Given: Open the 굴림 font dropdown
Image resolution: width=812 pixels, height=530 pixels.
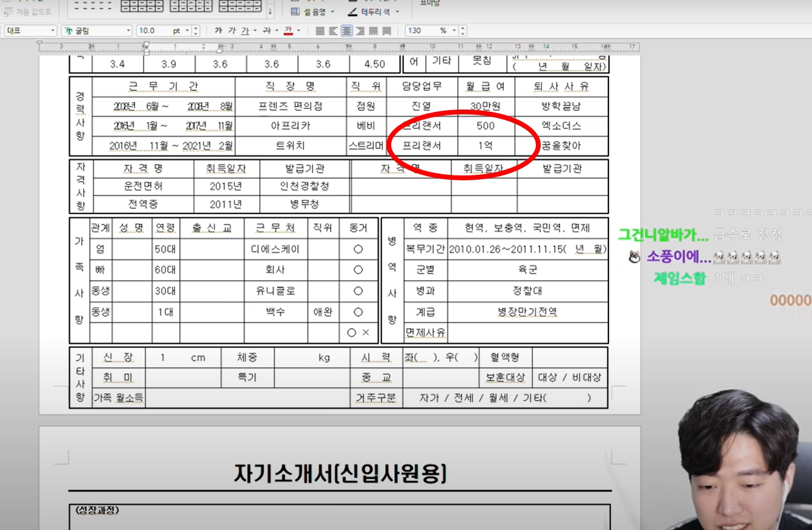Looking at the screenshot, I should [x=129, y=30].
